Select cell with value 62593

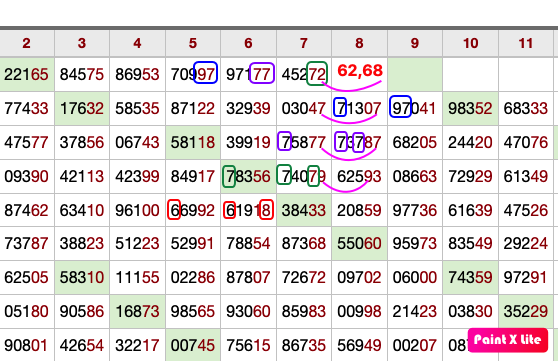[x=359, y=176]
